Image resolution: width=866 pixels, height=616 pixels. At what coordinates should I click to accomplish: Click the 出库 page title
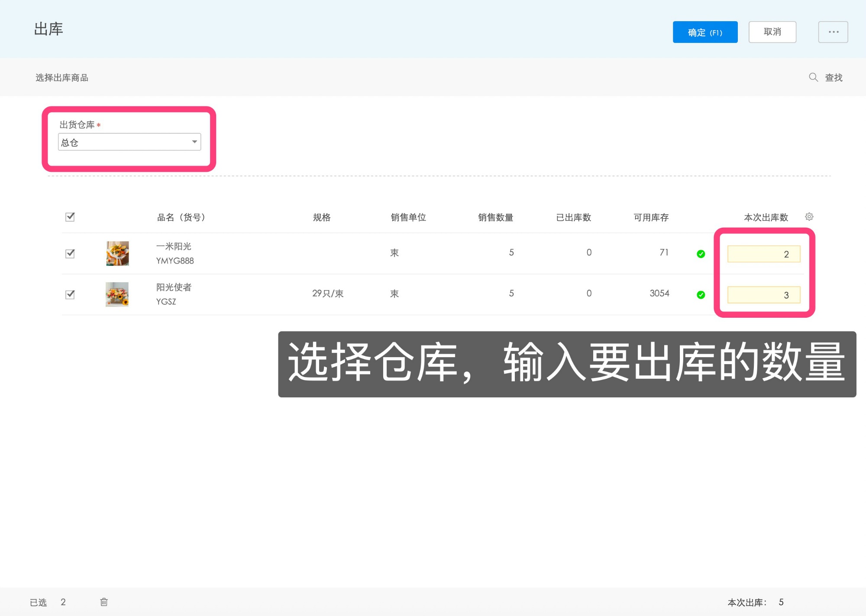pyautogui.click(x=48, y=29)
